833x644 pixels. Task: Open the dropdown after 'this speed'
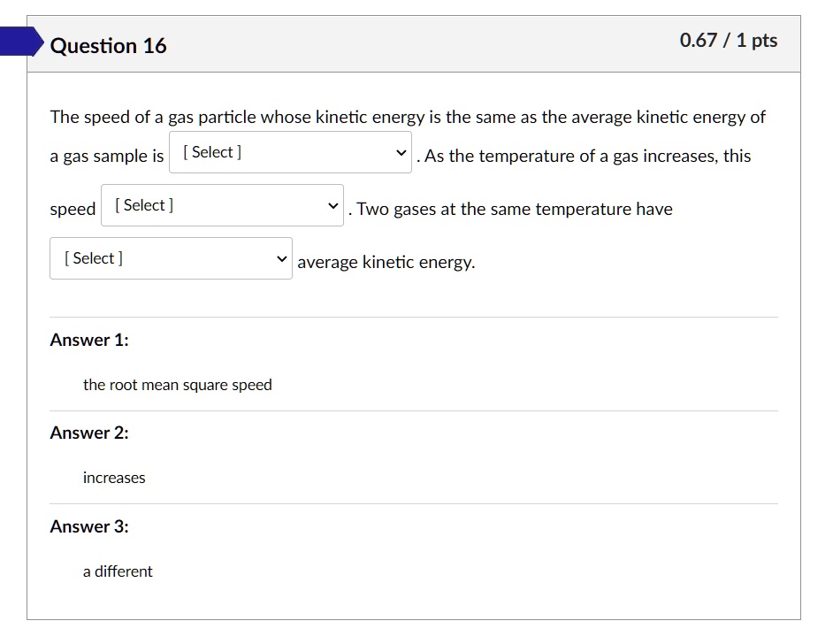tap(222, 205)
